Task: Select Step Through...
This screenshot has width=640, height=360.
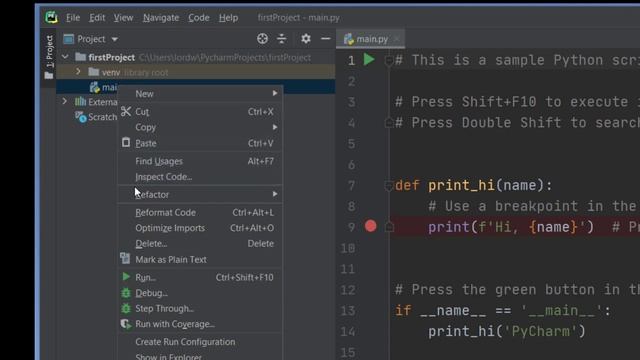Action: pos(200,309)
